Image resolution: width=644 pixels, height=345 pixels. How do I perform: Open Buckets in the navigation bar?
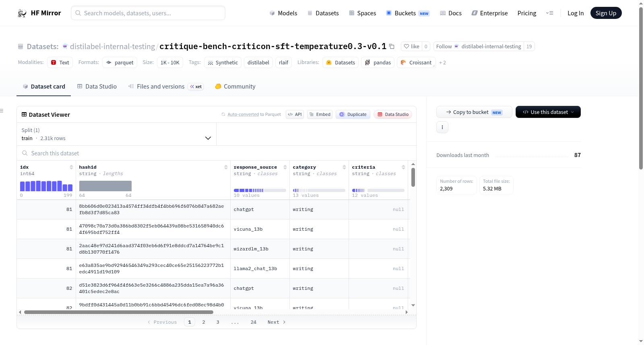pos(408,13)
